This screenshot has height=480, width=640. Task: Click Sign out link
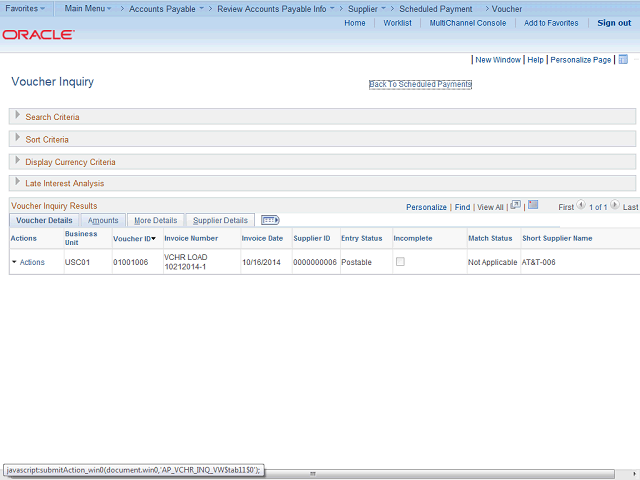[614, 23]
